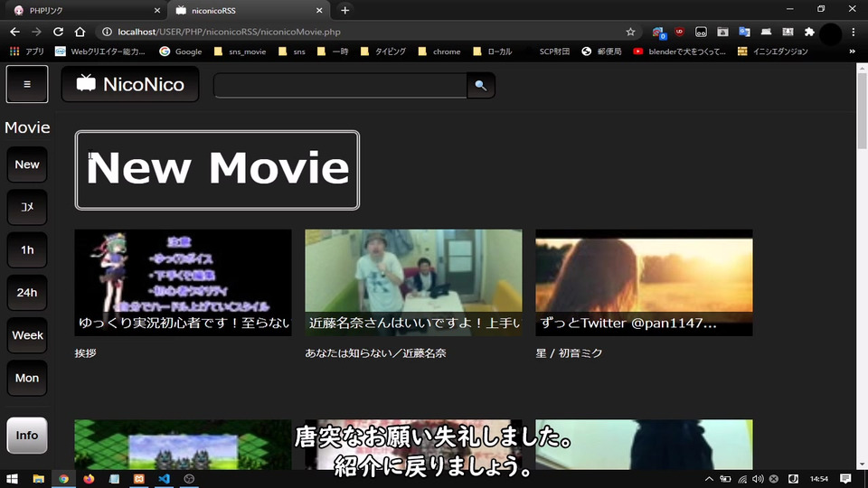Open the hamburger menu button
The image size is (868, 488).
27,84
